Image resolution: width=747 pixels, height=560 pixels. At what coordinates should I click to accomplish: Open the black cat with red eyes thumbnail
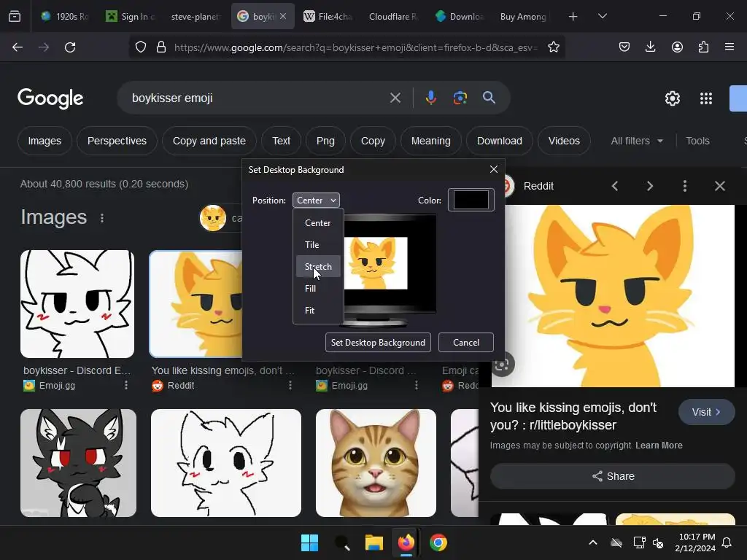point(78,463)
